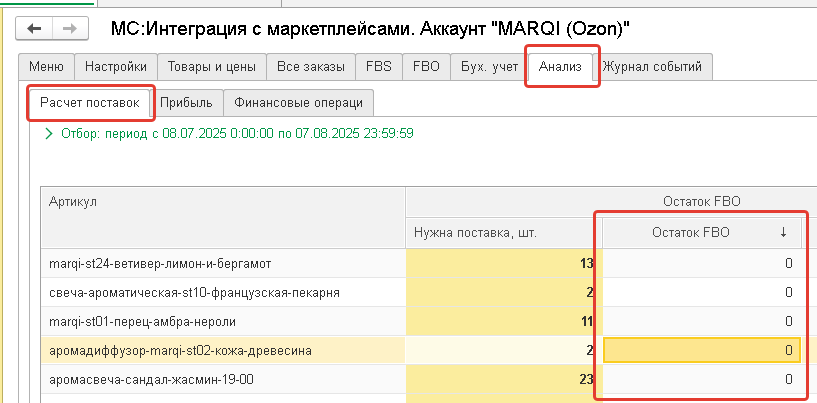Open the Товары и цены tab
This screenshot has width=817, height=403.
coord(212,67)
